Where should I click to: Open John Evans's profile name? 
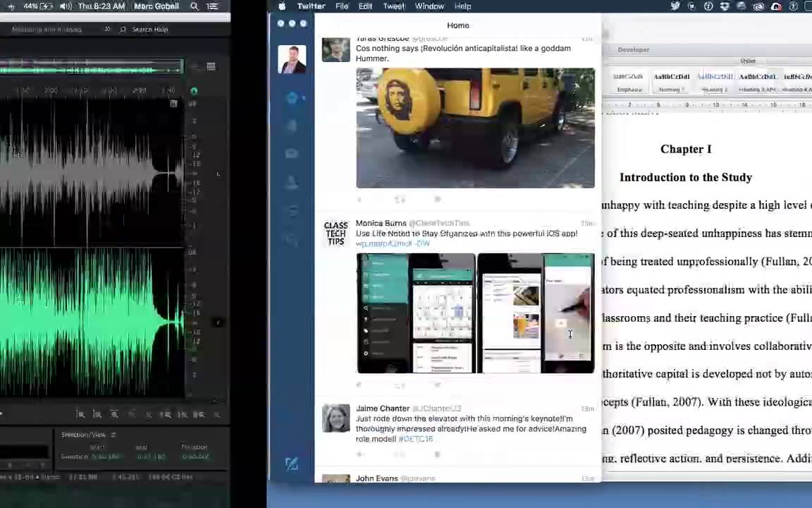(377, 478)
